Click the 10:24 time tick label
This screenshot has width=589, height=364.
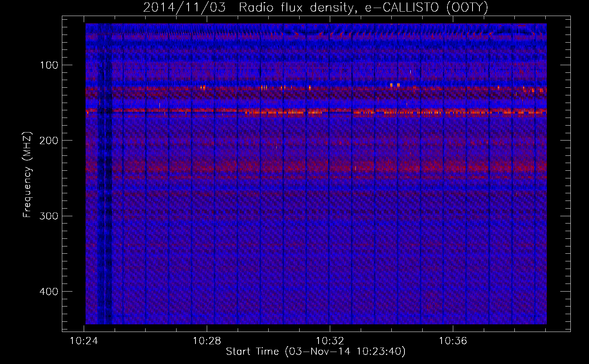pos(84,341)
